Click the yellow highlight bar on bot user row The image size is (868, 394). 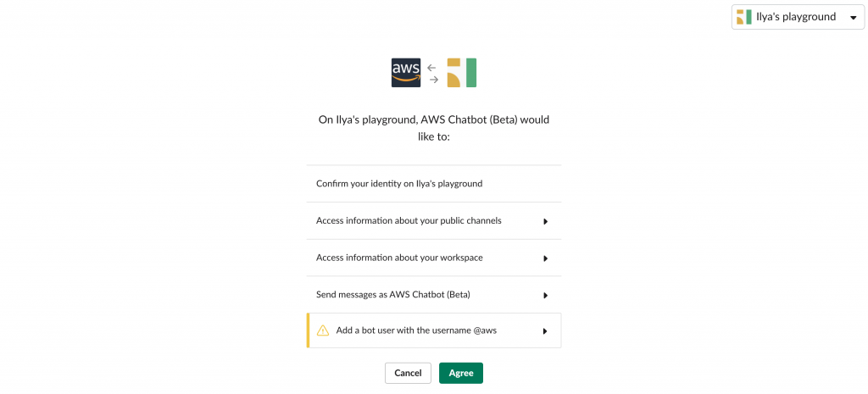[308, 330]
